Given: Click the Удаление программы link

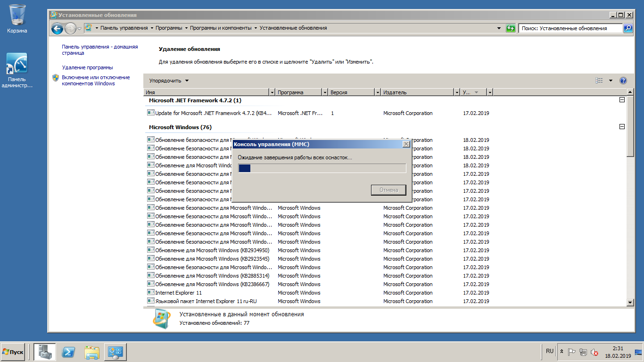Looking at the screenshot, I should tap(87, 67).
